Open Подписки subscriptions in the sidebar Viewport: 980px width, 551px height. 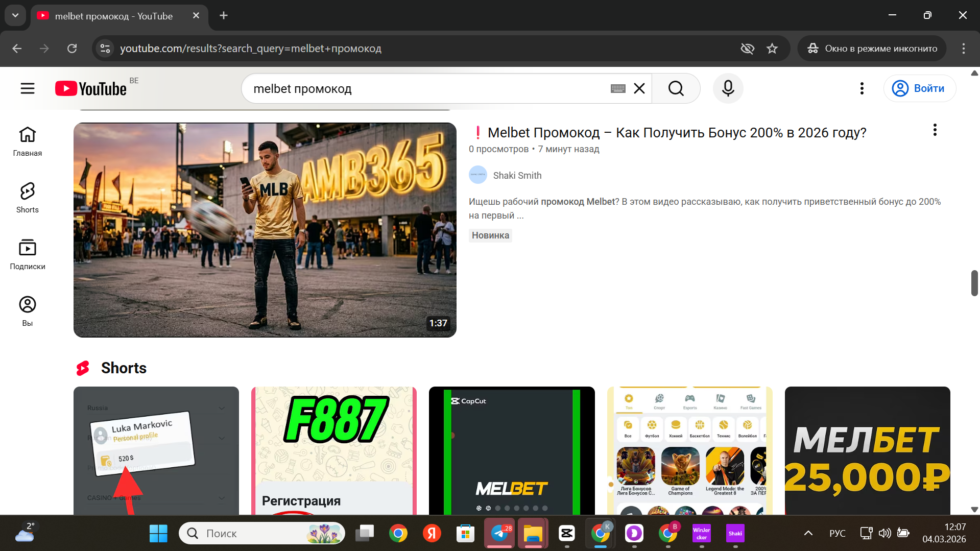point(28,255)
